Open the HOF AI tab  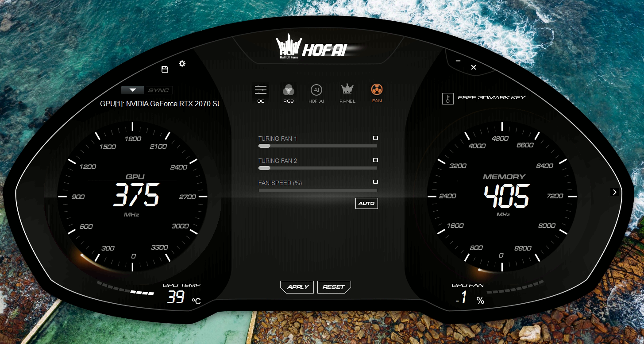coord(316,93)
